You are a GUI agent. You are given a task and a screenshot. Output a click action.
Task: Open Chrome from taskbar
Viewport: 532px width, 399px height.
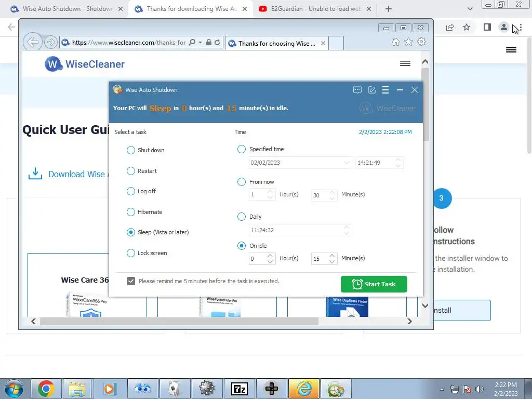46,389
